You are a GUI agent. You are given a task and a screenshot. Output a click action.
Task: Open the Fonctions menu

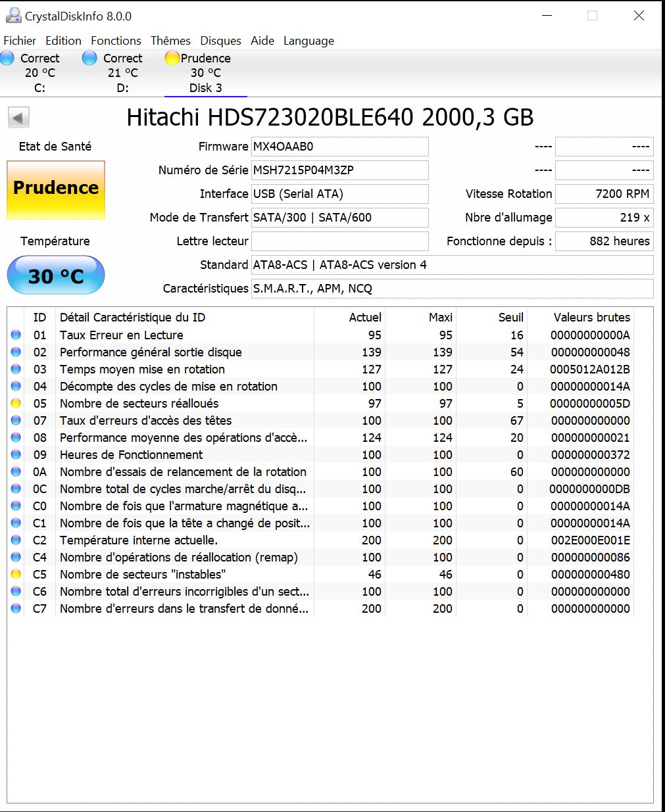click(x=116, y=41)
